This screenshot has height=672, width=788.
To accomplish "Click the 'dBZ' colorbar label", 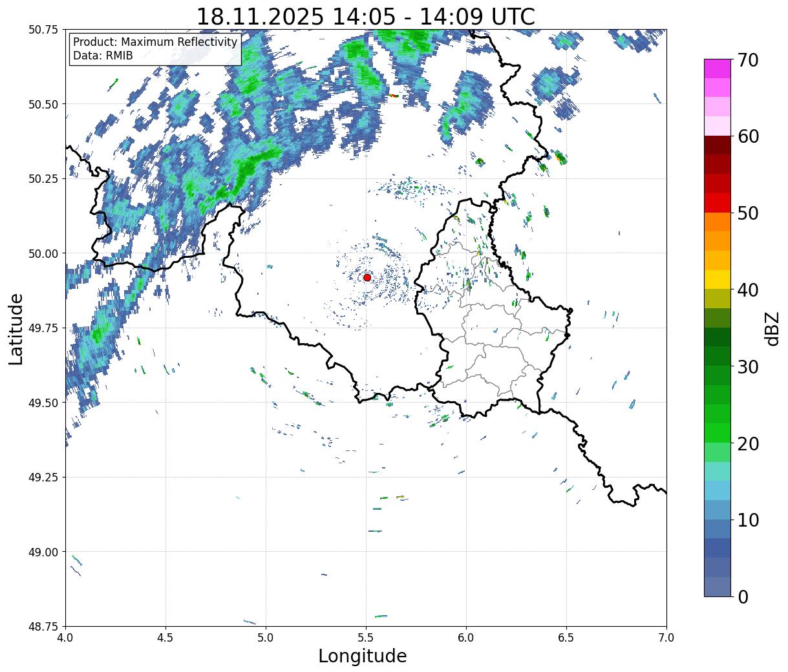I will pyautogui.click(x=772, y=329).
